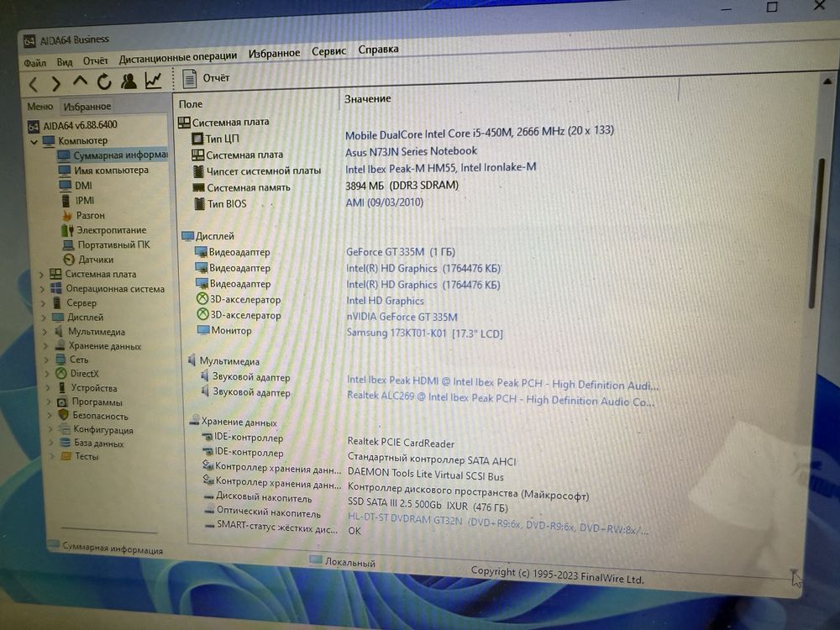Open the Сервис menu

point(328,51)
